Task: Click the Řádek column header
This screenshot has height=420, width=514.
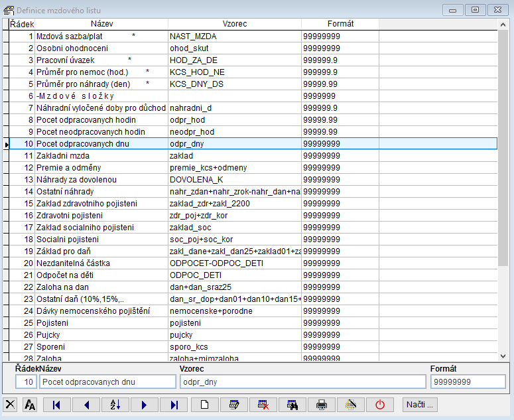Action: pos(22,24)
